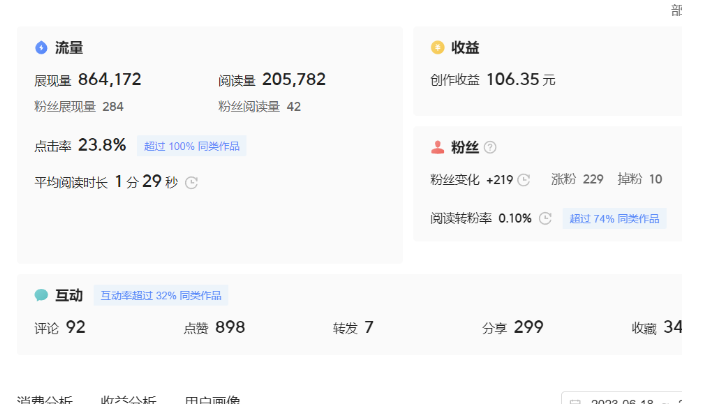Click the red person 粉丝 icon
Viewport: 706px width, 414px height.
(437, 147)
